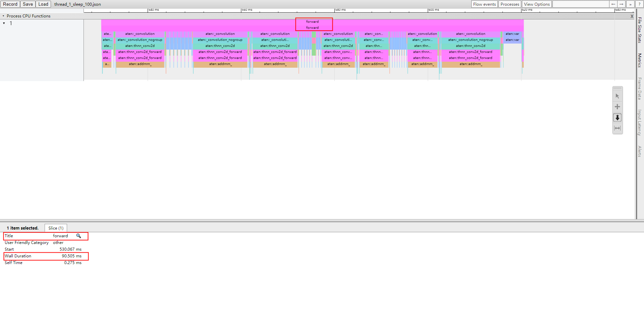Go to previous search result arrow
Screen dimensions: 644x314
(x=613, y=4)
